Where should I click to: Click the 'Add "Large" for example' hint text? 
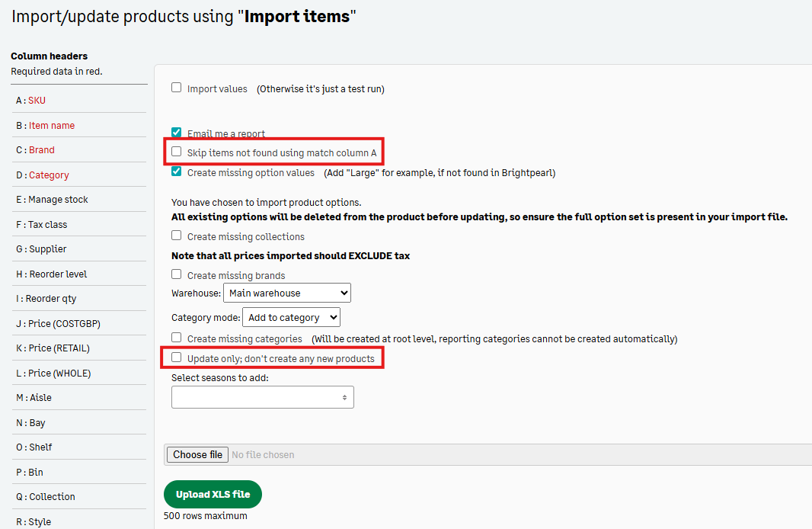(x=440, y=173)
